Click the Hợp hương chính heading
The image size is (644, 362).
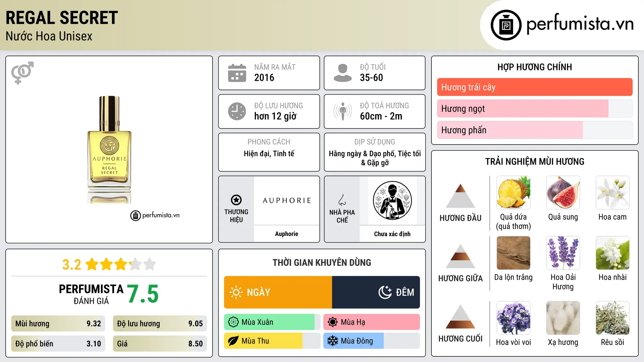[x=535, y=67]
